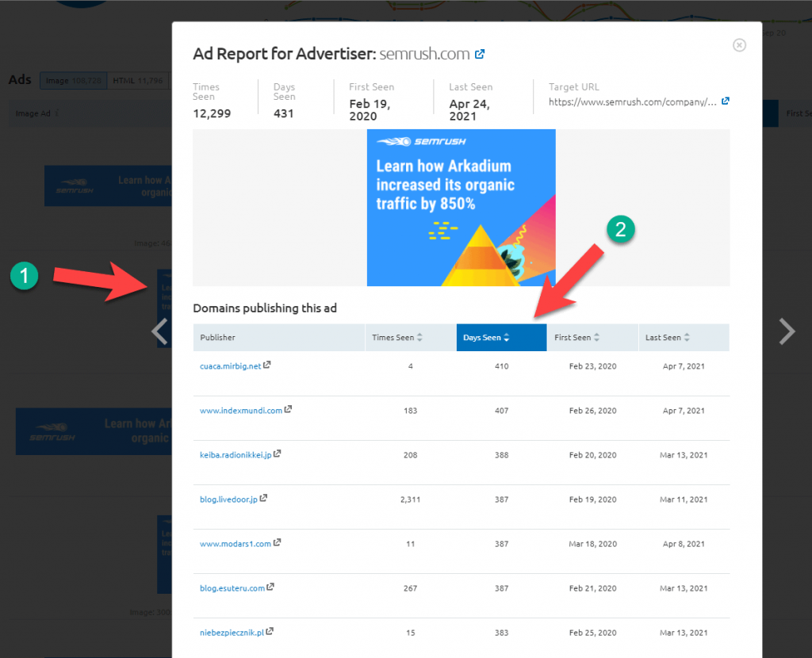This screenshot has height=658, width=812.
Task: Select the lower Semrush banner thumbnail behind modal
Action: (x=94, y=431)
